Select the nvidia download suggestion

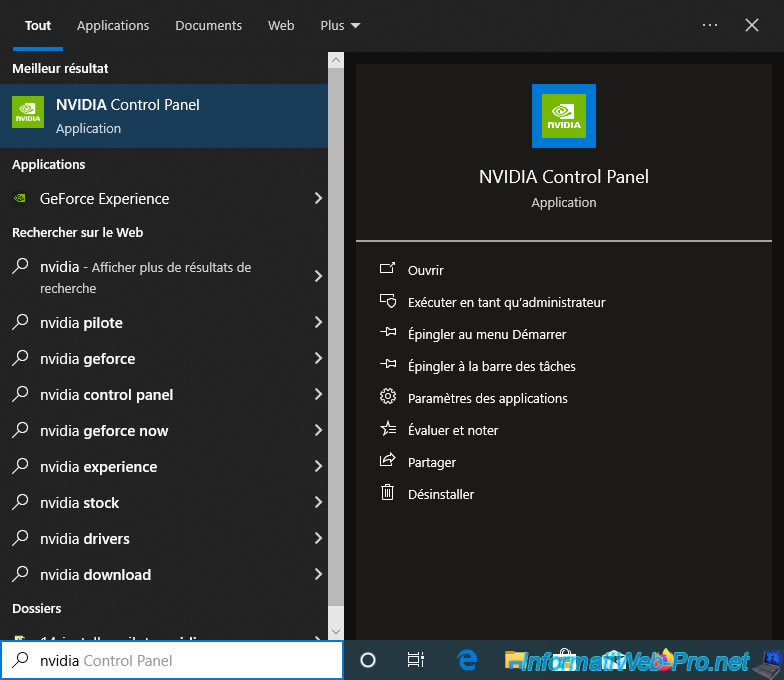[x=164, y=574]
